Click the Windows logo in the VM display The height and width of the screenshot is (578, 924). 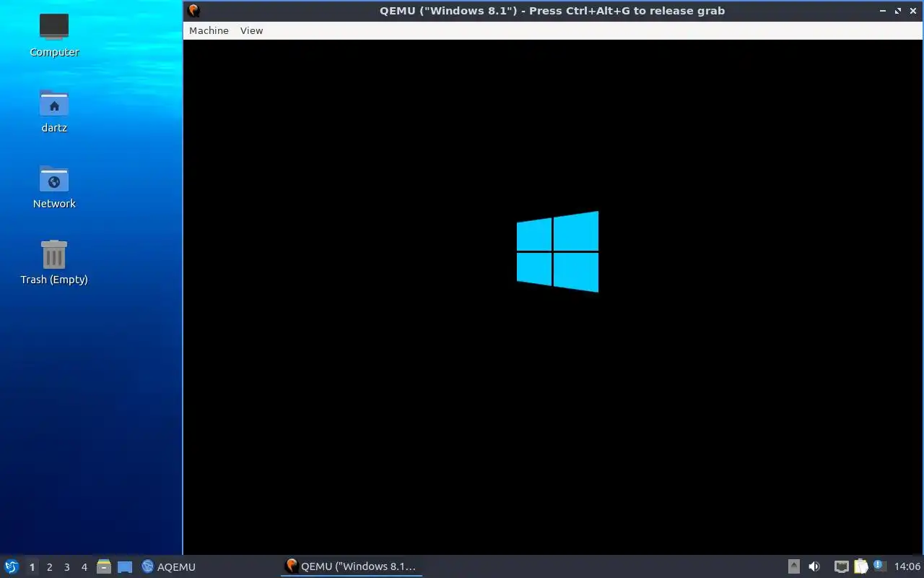(x=557, y=251)
